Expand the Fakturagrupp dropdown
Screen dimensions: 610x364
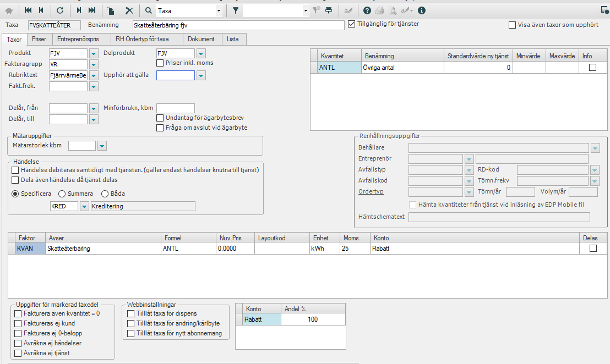(x=94, y=64)
